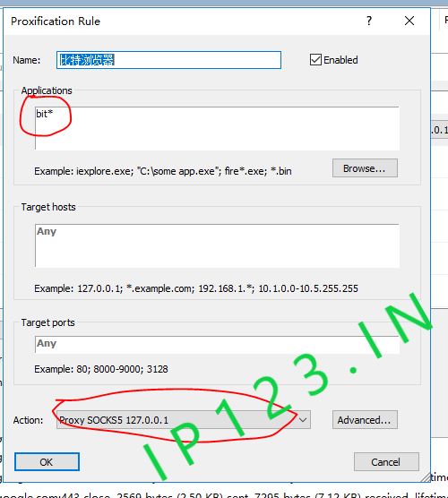Click the Enabled label text
The image size is (448, 498).
(x=340, y=60)
